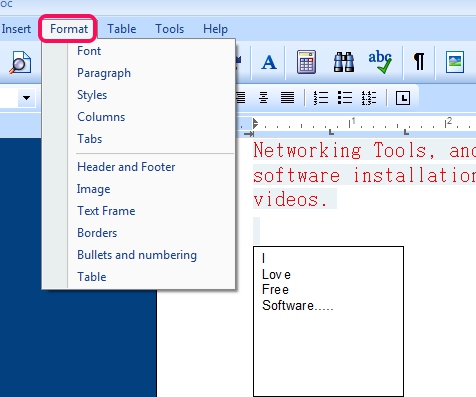Click the insert image toolbar icon
Screen dimensions: 476x397
point(455,62)
